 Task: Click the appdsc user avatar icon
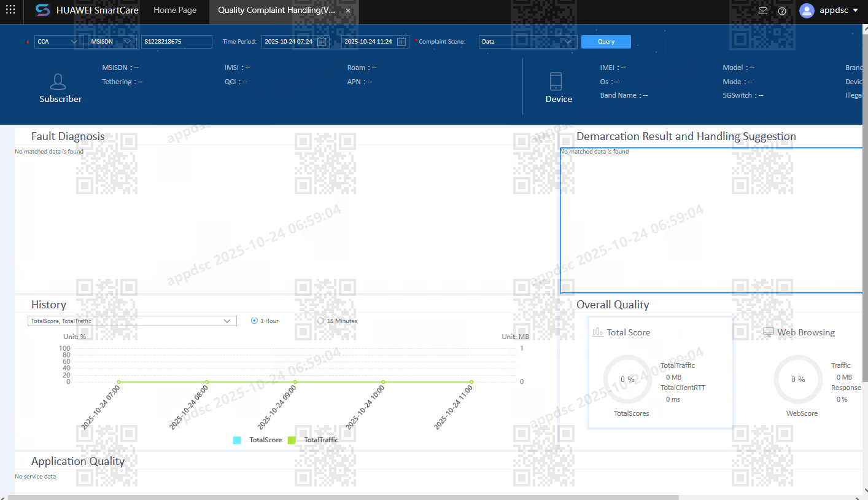(807, 10)
